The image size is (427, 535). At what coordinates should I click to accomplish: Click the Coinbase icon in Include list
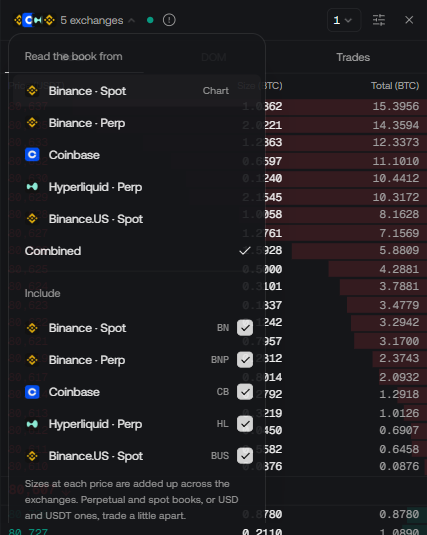(x=32, y=392)
